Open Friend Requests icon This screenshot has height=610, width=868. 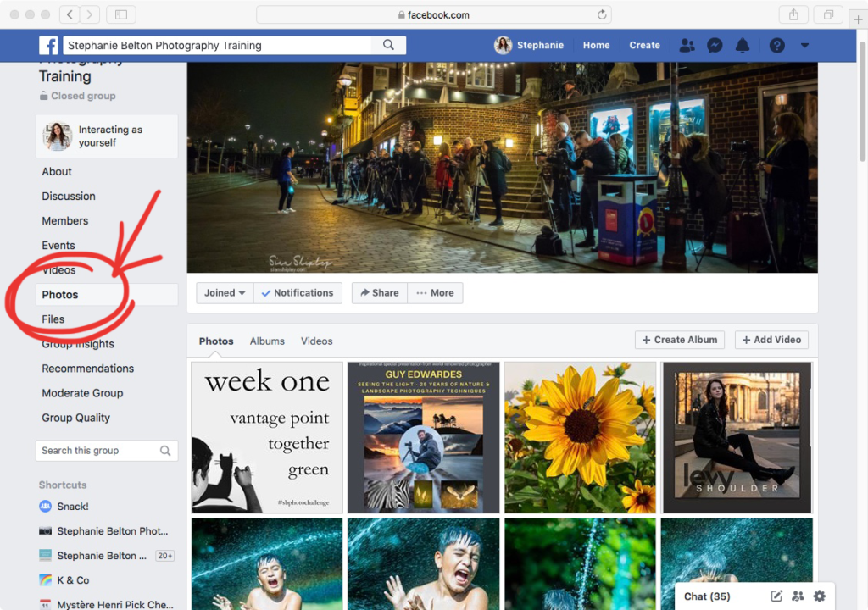pyautogui.click(x=687, y=45)
